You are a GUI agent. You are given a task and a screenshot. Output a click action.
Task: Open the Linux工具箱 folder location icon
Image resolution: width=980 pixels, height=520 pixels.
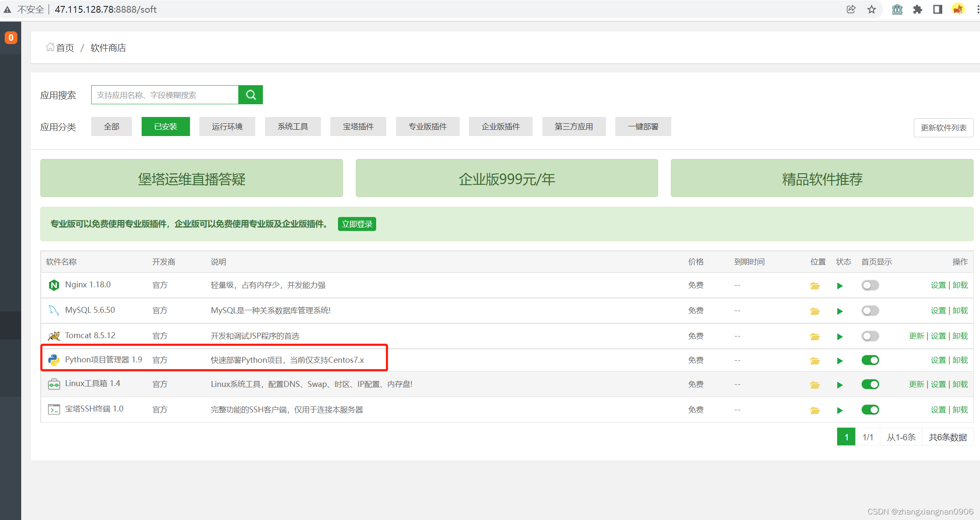[815, 385]
